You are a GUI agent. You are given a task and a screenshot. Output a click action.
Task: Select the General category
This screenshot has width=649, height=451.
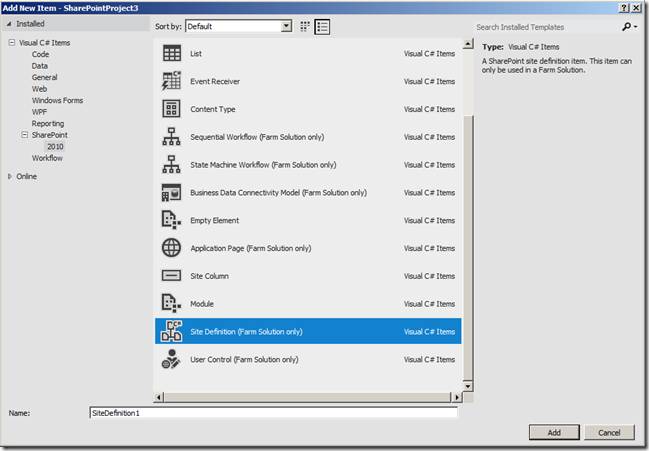point(45,77)
